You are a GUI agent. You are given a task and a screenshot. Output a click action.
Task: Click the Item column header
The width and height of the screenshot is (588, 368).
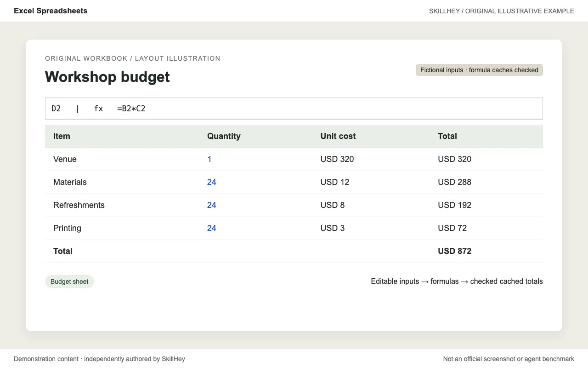coord(62,136)
